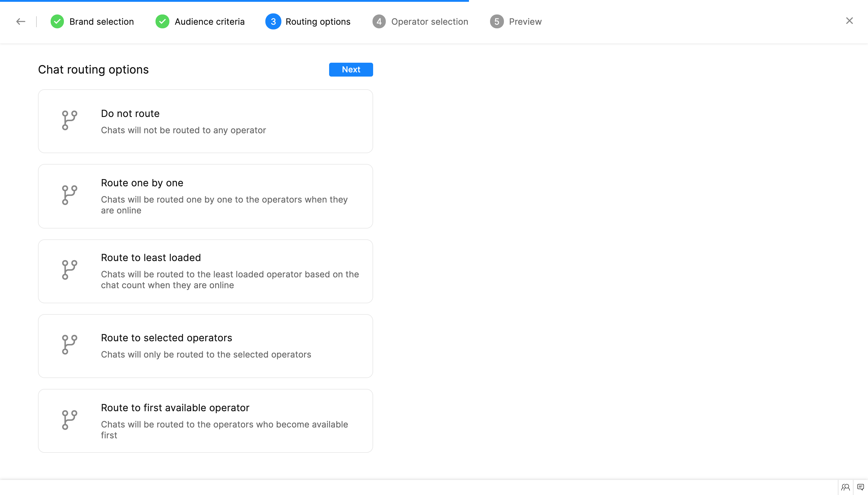
Task: Click the branch icon beside Route to selected operators
Action: 70,345
